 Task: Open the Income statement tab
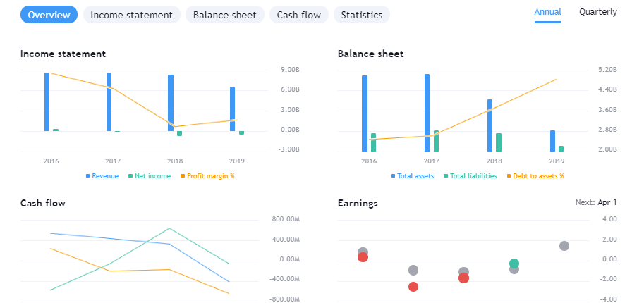(x=131, y=15)
